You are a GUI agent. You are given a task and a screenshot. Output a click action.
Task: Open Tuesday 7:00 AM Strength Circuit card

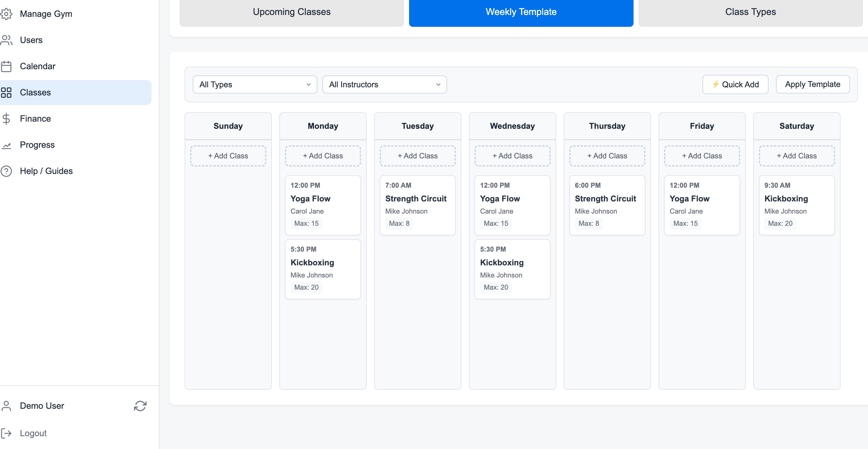click(417, 205)
